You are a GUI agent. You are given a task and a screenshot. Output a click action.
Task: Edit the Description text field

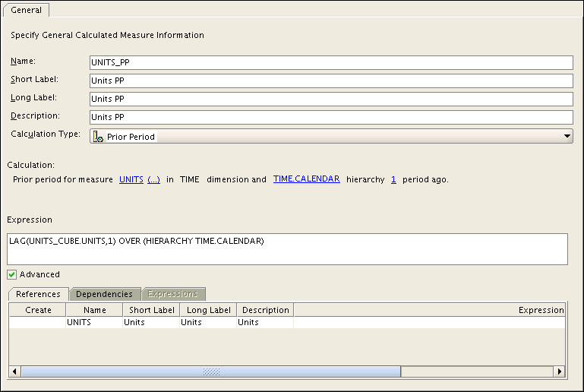(330, 117)
